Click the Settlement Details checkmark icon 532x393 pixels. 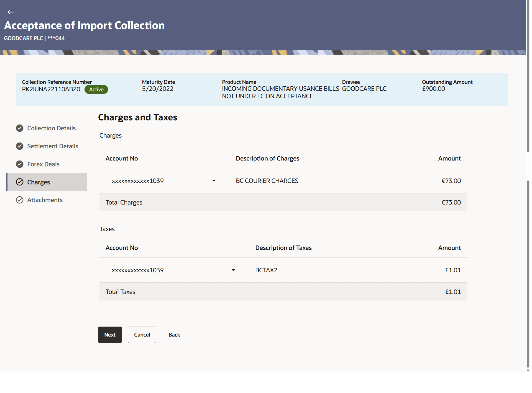(20, 146)
